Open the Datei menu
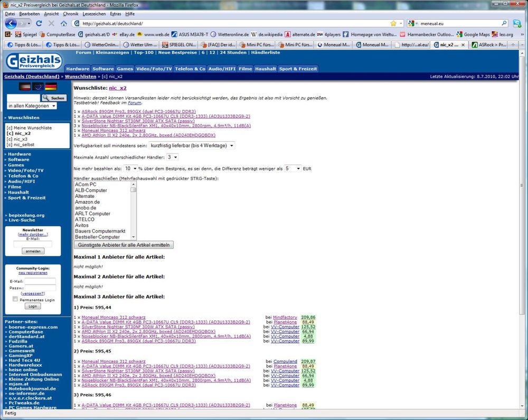The width and height of the screenshot is (528, 420). pyautogui.click(x=10, y=14)
